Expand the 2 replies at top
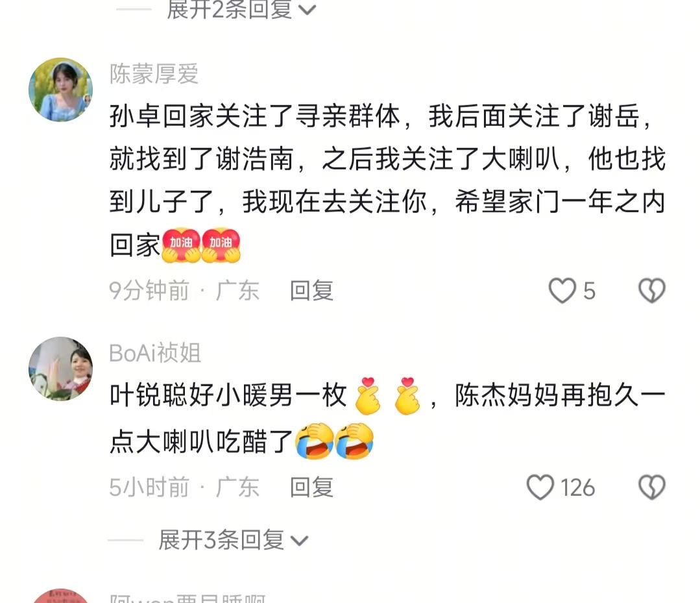Viewport: 700px width, 603px height. (x=241, y=9)
